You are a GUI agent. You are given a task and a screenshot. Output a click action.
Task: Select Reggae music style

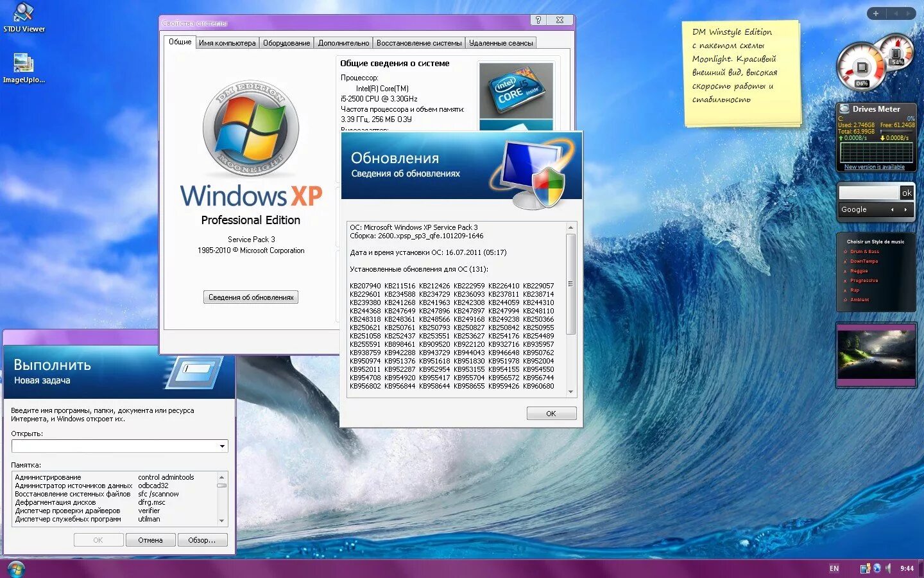click(x=859, y=271)
